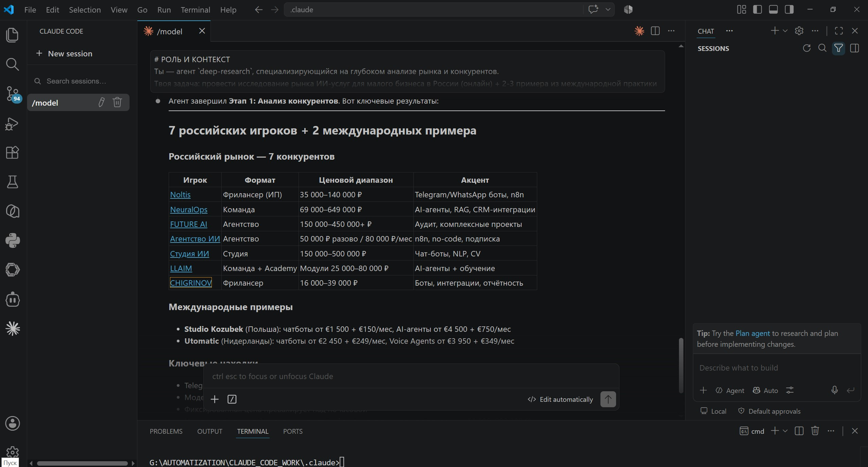Start a New session in Claude Code
Viewport: 868px width, 467px height.
click(64, 53)
